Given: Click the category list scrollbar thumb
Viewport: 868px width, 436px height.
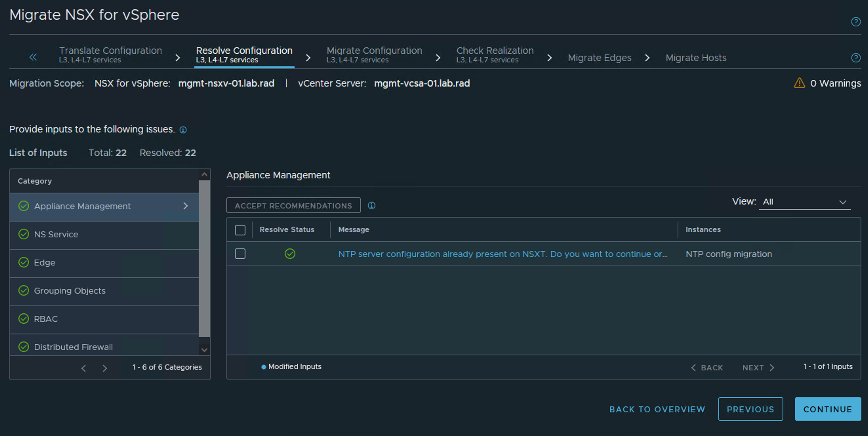Looking at the screenshot, I should pyautogui.click(x=204, y=259).
